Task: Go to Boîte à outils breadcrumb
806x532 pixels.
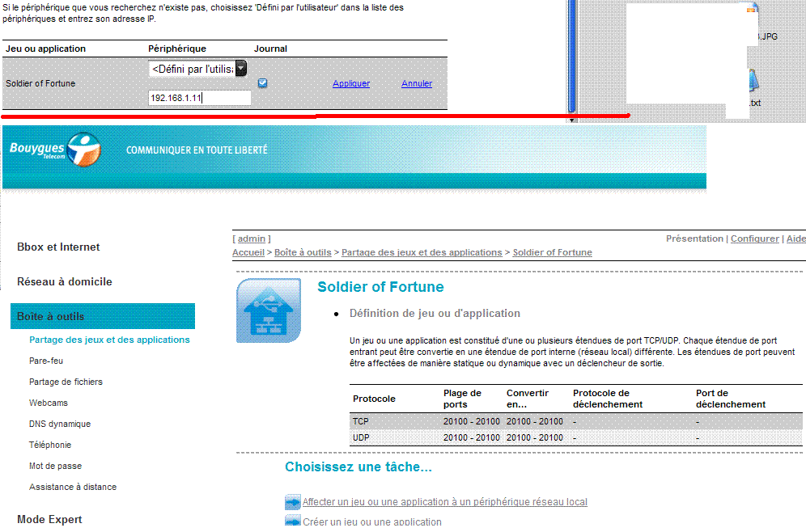Action: tap(303, 252)
